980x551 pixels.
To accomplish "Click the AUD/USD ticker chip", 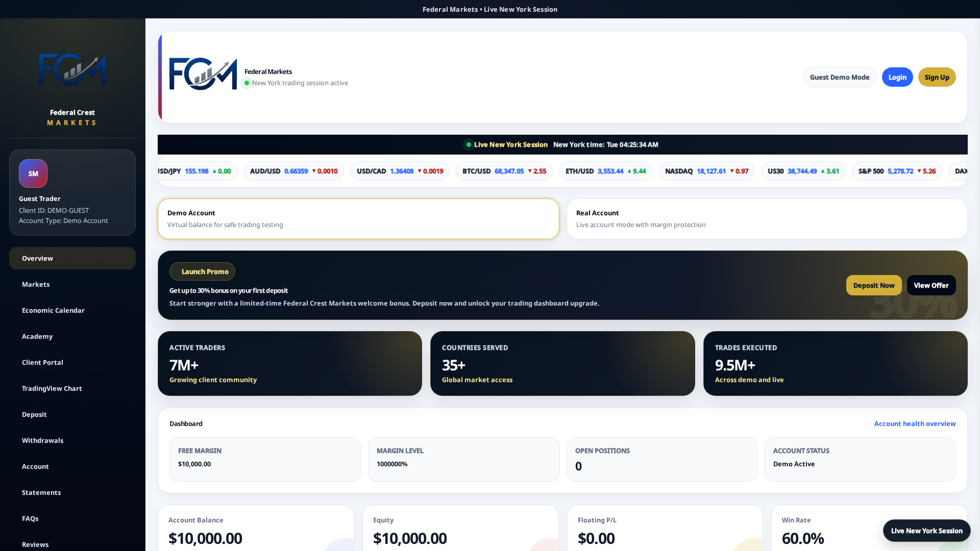I will point(293,171).
